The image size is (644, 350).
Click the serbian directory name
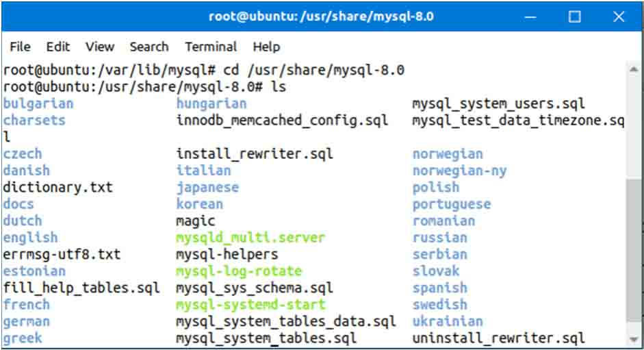pyautogui.click(x=440, y=255)
